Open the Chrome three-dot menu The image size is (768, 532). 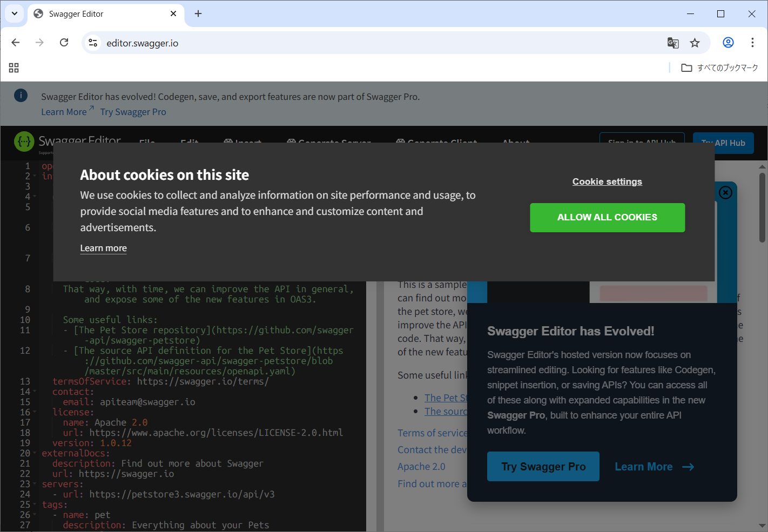point(752,43)
